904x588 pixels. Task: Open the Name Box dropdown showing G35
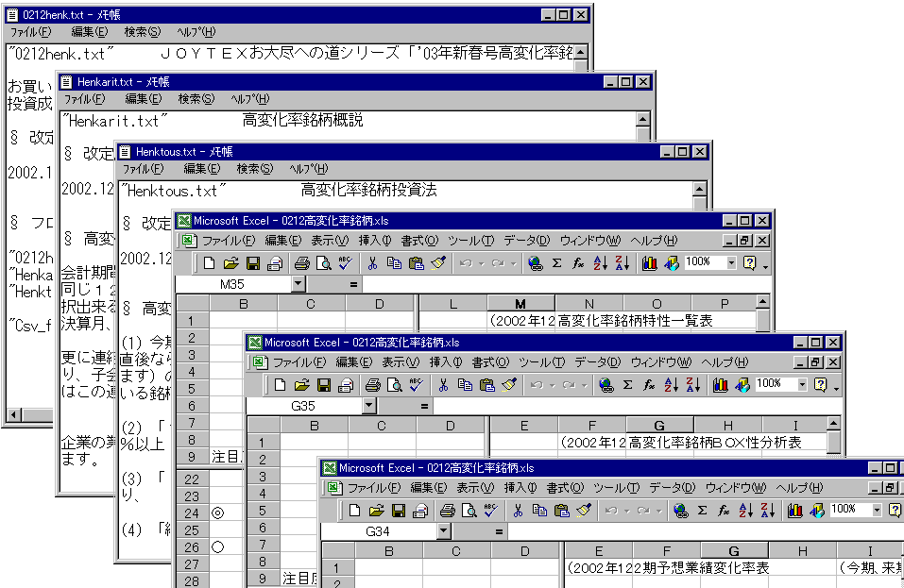tap(369, 406)
